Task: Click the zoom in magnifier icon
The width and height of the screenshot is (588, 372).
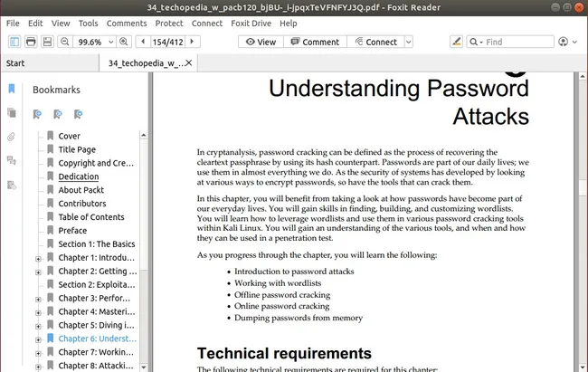Action: click(x=123, y=42)
